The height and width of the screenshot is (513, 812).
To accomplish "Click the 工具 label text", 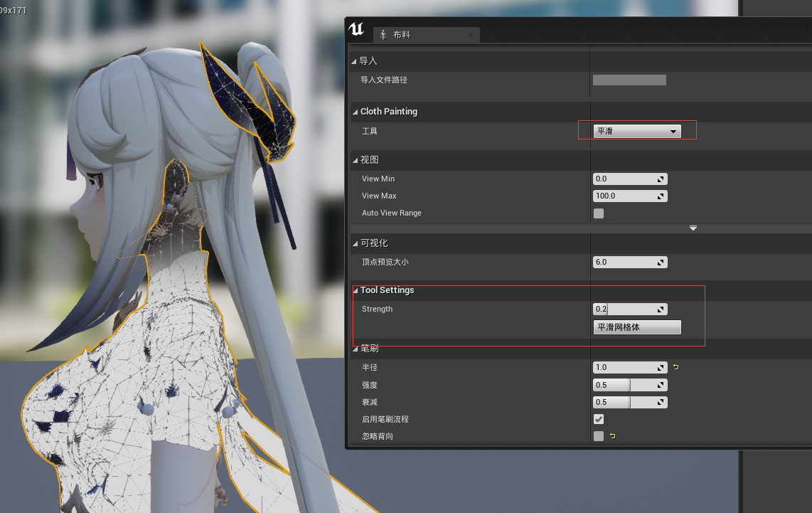I will (369, 131).
